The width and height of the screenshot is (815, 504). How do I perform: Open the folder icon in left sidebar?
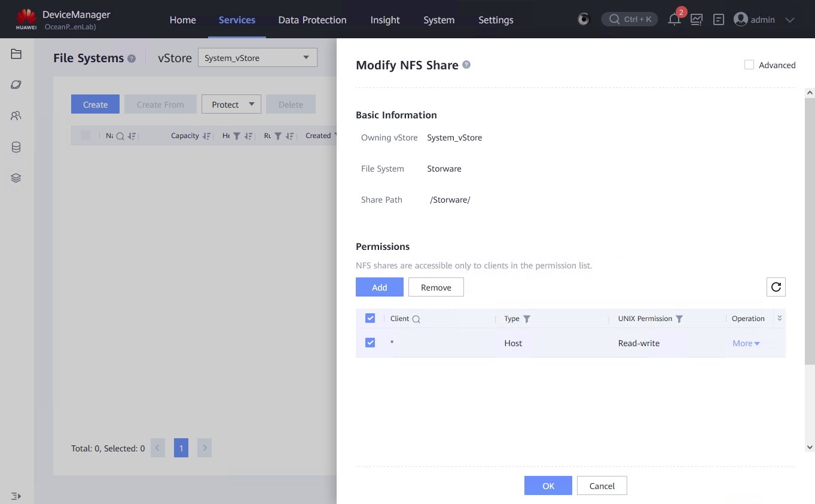click(16, 54)
